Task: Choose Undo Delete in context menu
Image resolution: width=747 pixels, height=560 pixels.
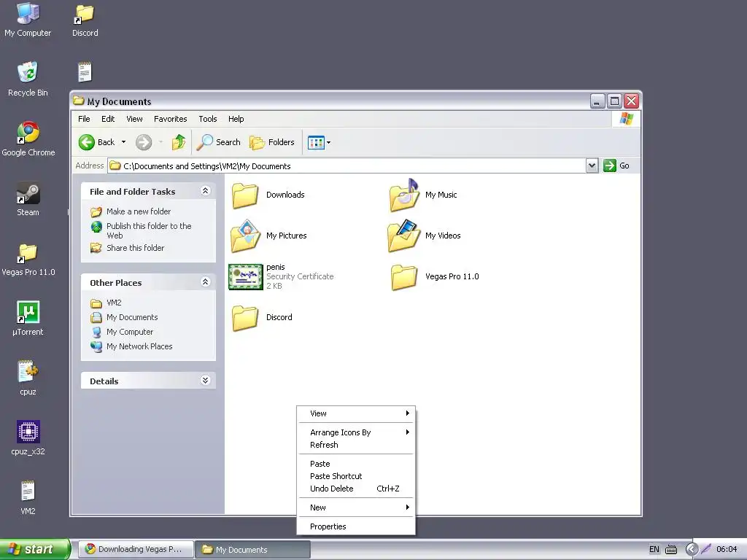Action: (x=356, y=489)
